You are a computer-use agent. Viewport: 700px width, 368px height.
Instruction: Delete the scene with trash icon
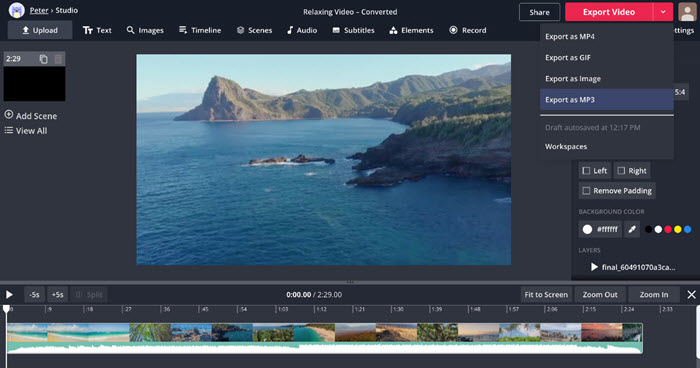(58, 59)
